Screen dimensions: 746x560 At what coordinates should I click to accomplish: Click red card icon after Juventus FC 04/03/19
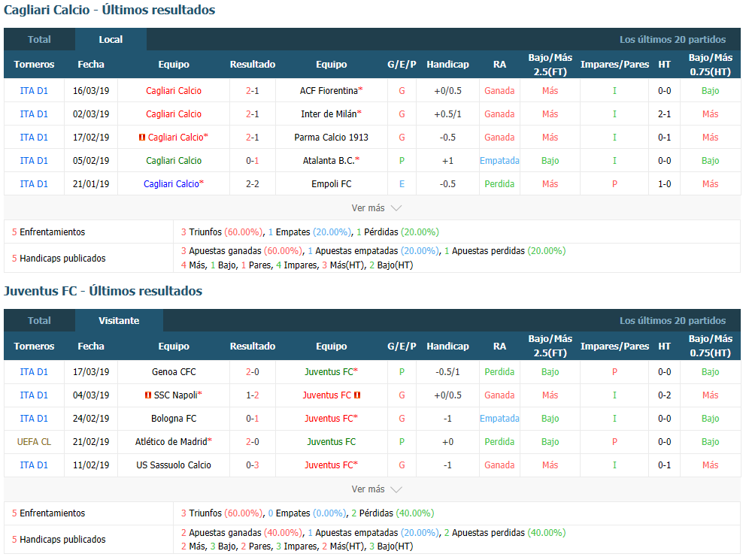357,395
